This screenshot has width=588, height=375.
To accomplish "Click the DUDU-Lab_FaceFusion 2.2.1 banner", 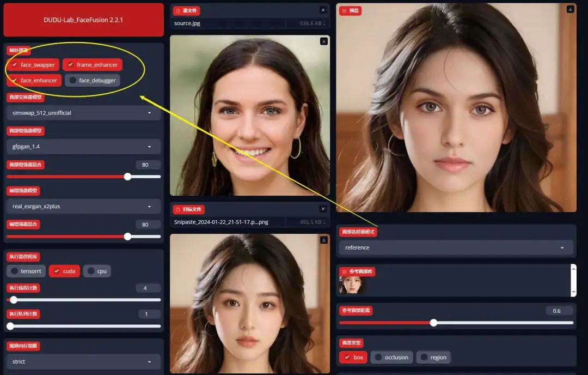I will [83, 20].
